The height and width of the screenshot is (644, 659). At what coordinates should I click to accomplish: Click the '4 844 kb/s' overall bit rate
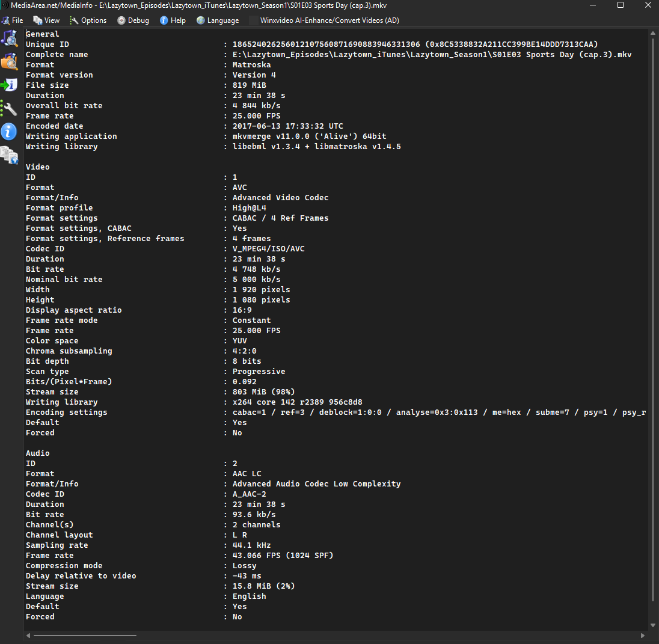pyautogui.click(x=256, y=105)
